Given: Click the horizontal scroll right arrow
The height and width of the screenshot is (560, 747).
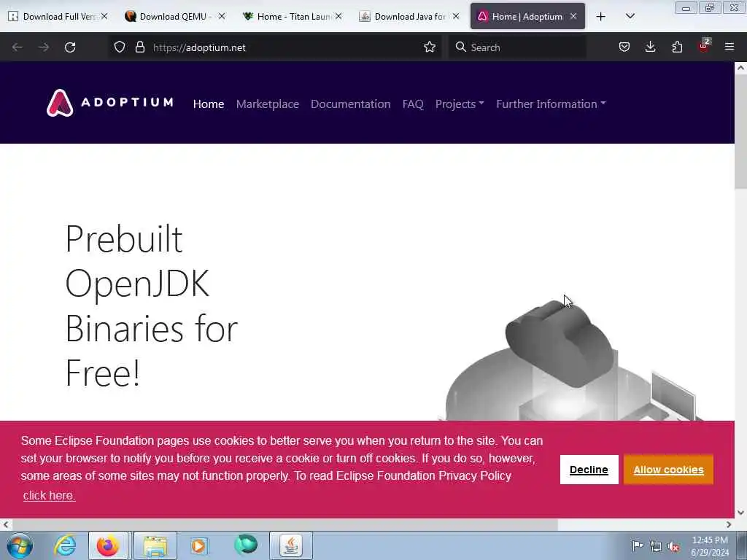Looking at the screenshot, I should 729,524.
